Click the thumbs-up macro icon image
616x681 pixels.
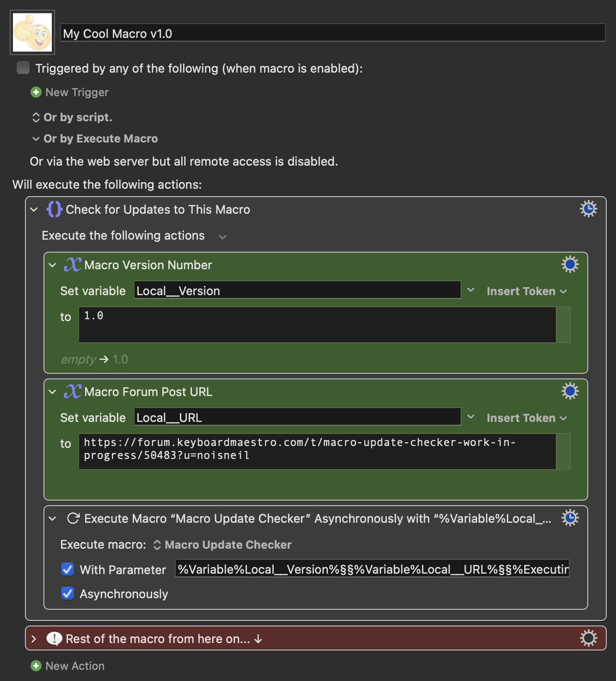(32, 32)
